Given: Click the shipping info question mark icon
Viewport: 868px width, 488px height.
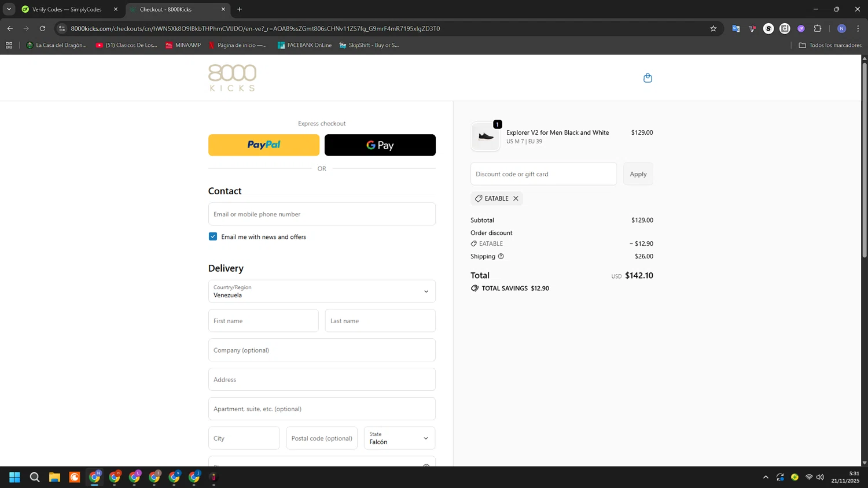Looking at the screenshot, I should click(501, 256).
